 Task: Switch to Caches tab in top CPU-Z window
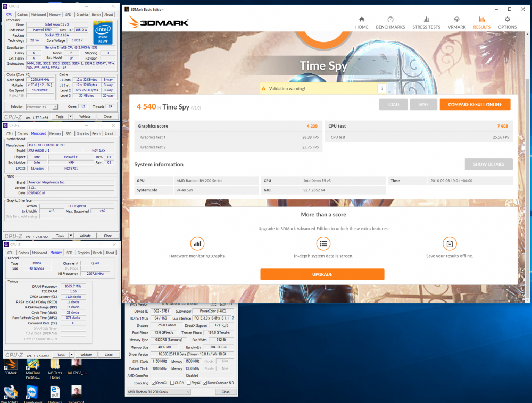point(22,15)
